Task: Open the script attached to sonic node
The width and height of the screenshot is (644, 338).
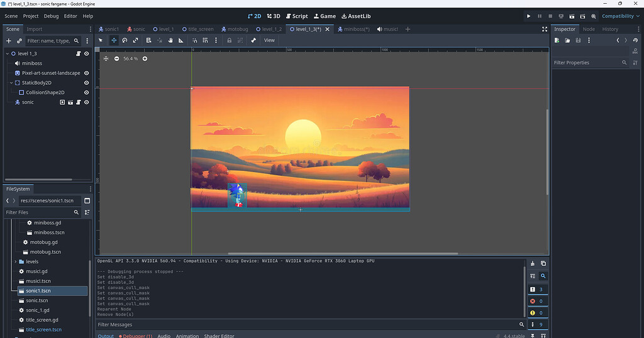Action: [x=79, y=102]
